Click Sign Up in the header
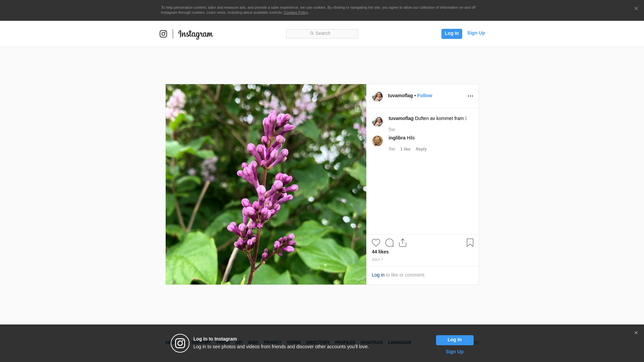This screenshot has width=644, height=362. tap(476, 33)
